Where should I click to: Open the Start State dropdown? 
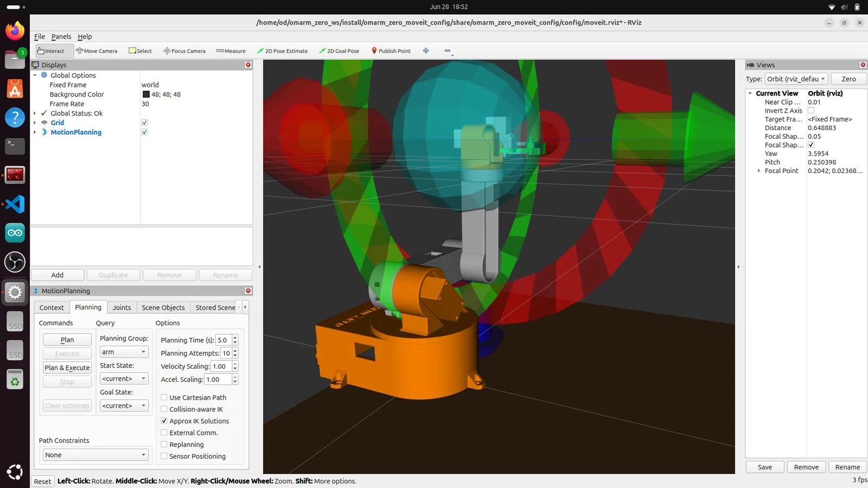click(124, 378)
